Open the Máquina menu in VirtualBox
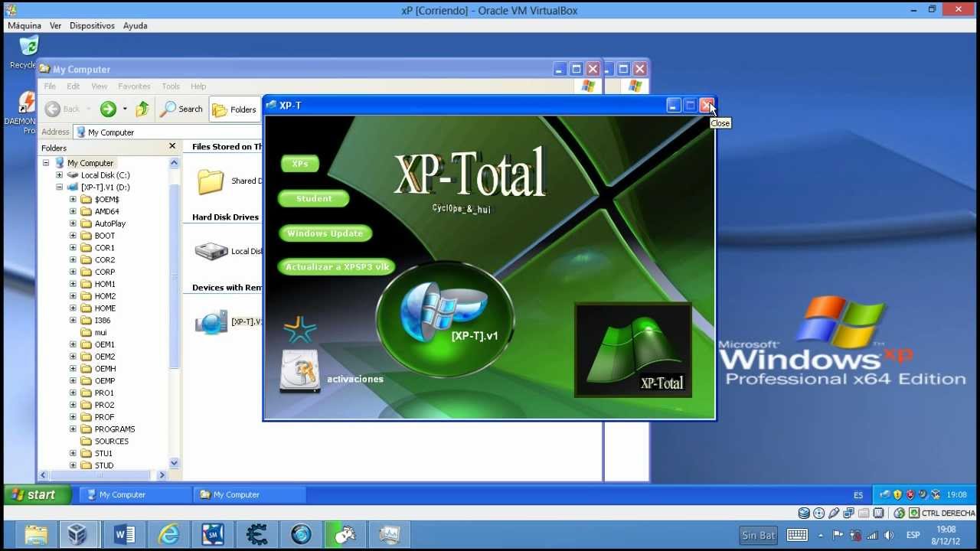980x551 pixels. 24,25
